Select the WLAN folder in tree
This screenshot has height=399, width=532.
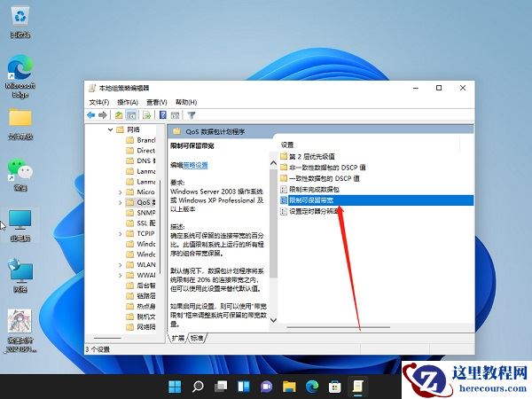point(140,265)
